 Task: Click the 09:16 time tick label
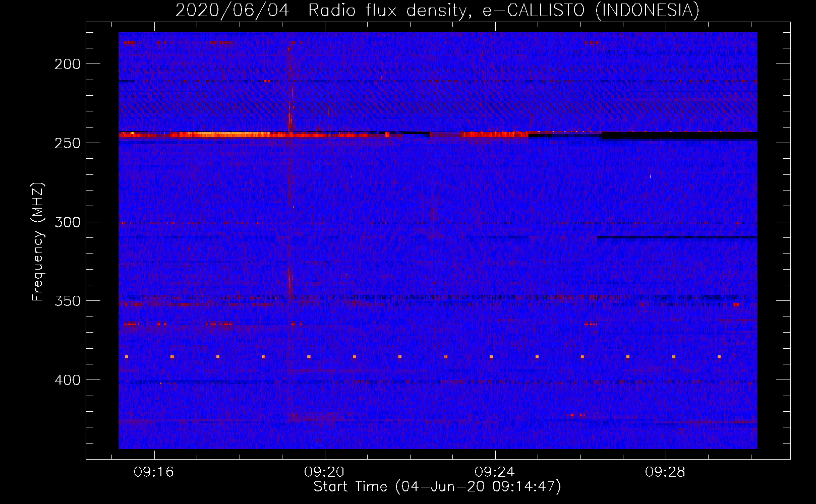[154, 472]
